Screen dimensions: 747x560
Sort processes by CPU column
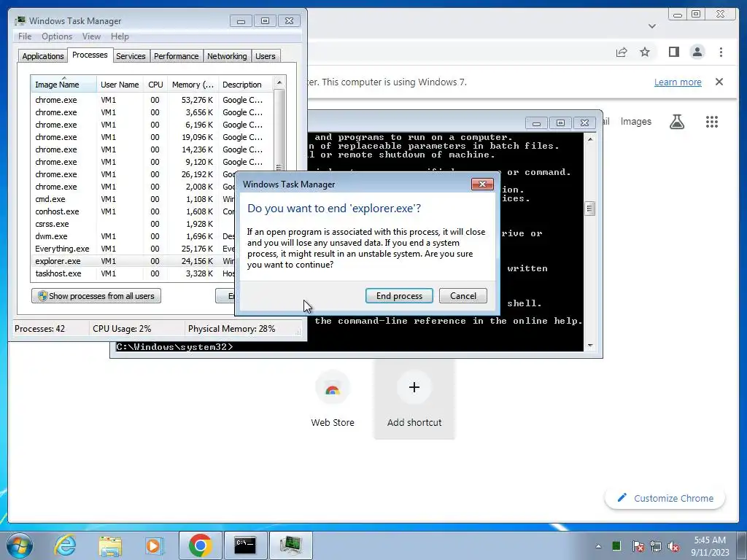[x=155, y=85]
